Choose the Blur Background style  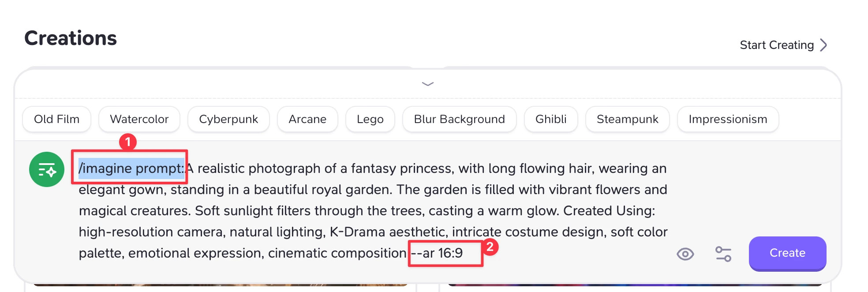(459, 119)
